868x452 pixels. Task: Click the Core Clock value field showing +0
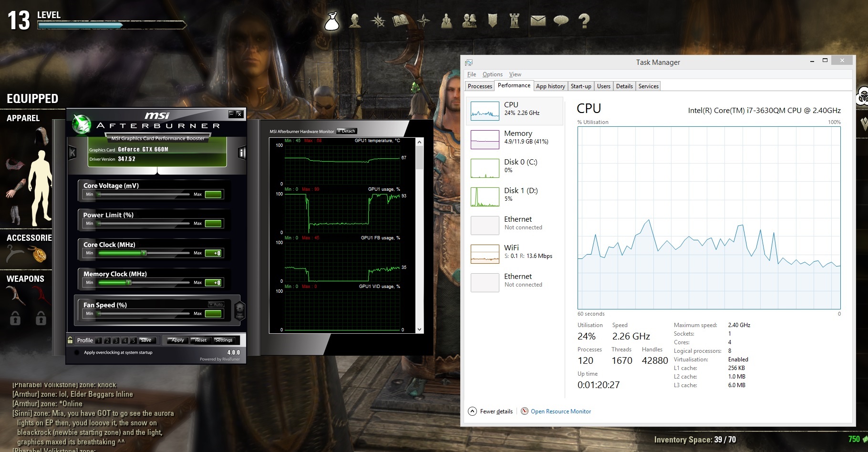213,253
